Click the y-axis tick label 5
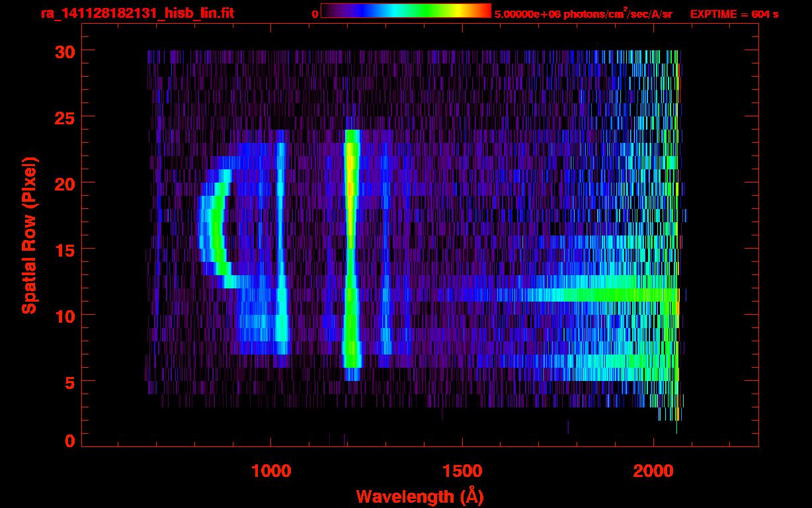The image size is (812, 508). tap(69, 382)
